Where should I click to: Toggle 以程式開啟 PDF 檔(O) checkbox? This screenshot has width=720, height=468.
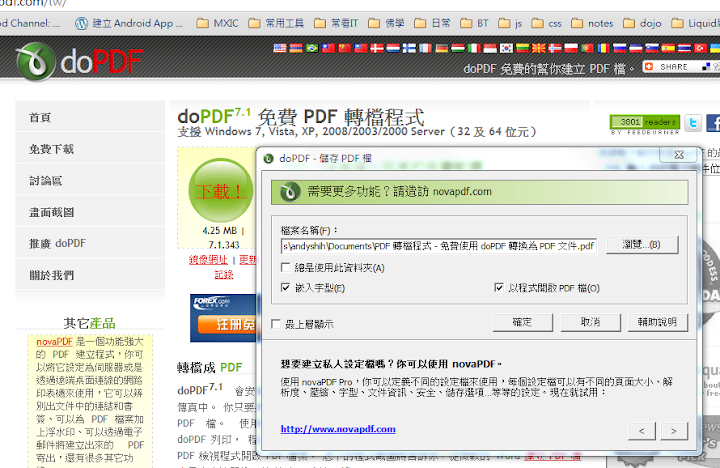499,288
